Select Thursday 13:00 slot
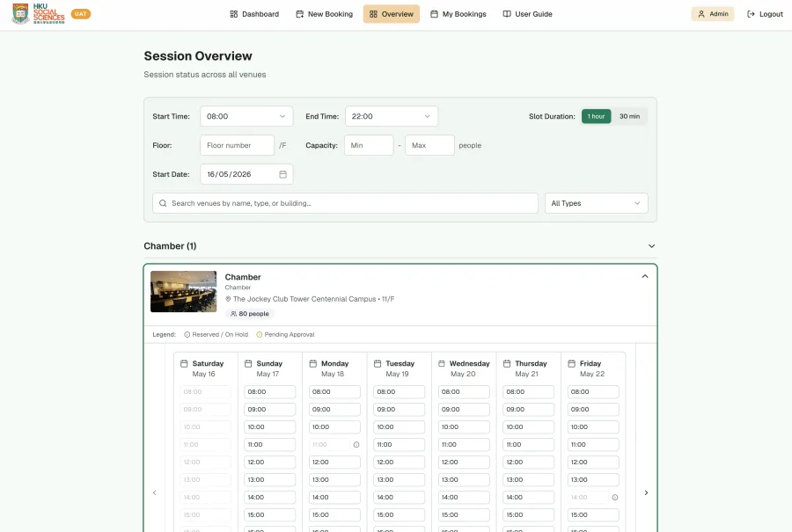This screenshot has height=532, width=792. point(528,479)
